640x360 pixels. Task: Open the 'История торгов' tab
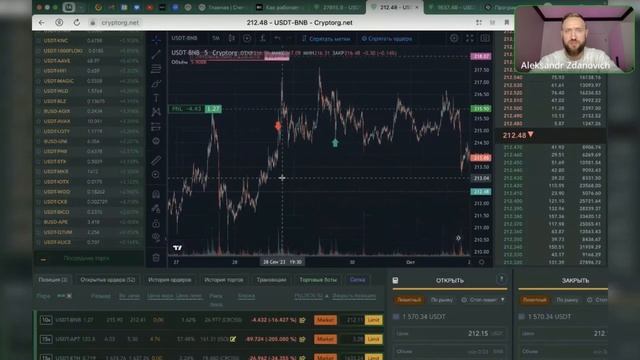coord(224,280)
